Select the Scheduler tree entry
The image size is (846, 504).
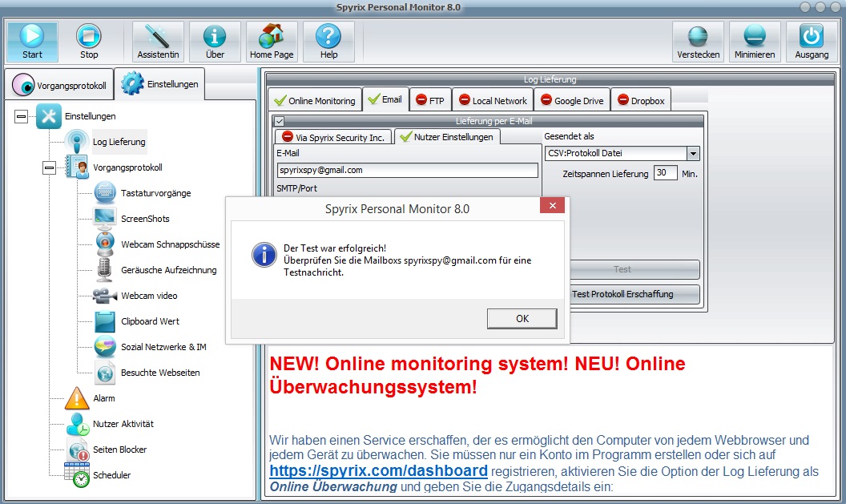111,475
